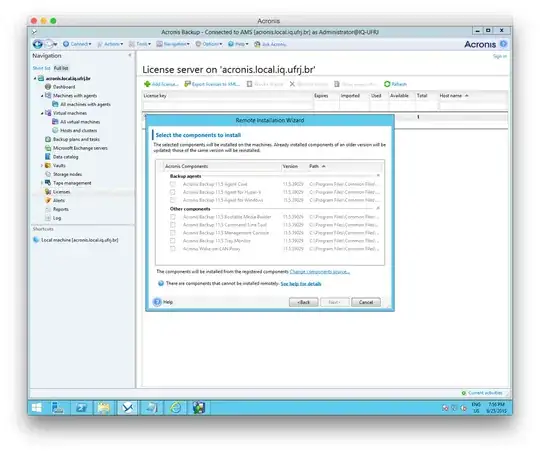Image resolution: width=540 pixels, height=454 pixels.
Task: Sort components by the Path column header
Action: (x=345, y=166)
